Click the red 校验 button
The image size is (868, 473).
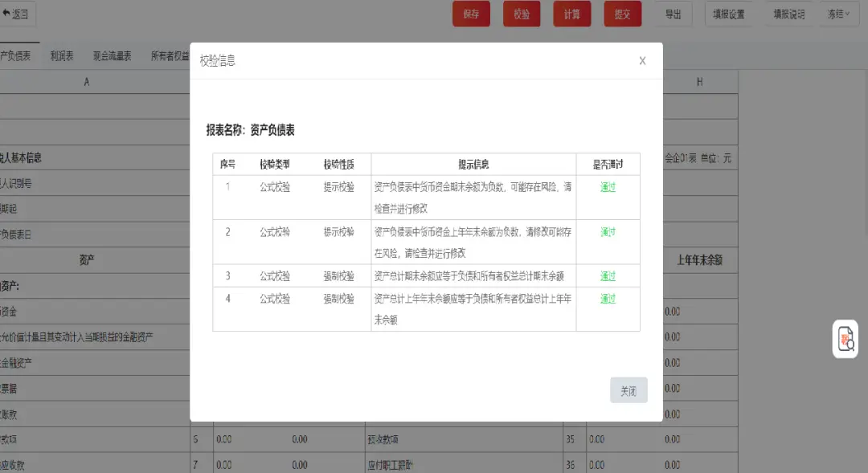coord(521,14)
